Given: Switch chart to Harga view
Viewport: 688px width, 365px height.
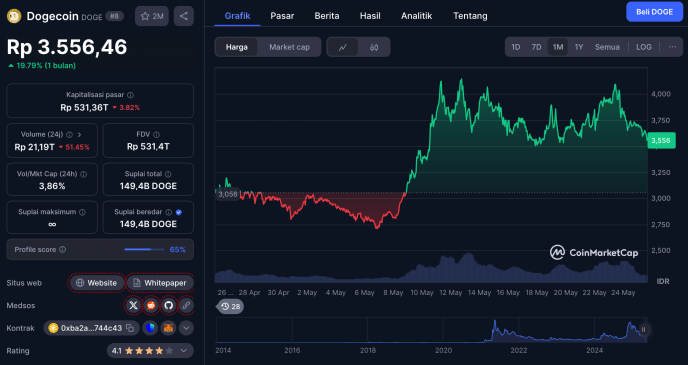Looking at the screenshot, I should pyautogui.click(x=236, y=47).
